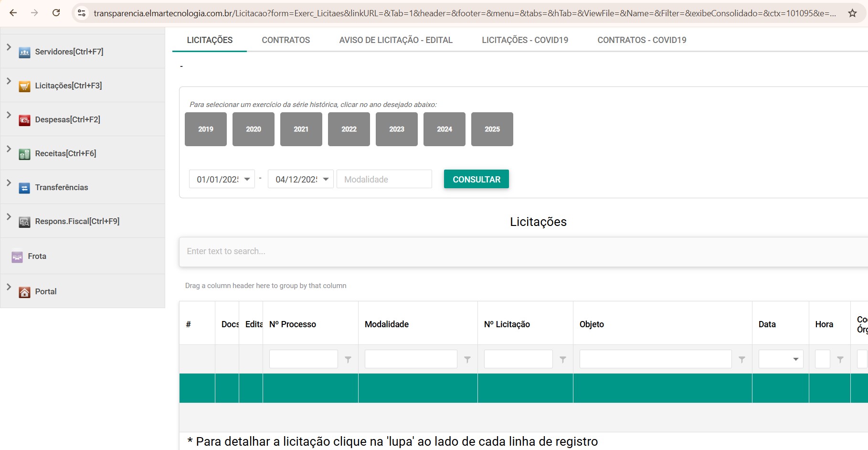Screen dimensions: 868x450
Task: Select the 2023 year button
Action: tap(396, 129)
